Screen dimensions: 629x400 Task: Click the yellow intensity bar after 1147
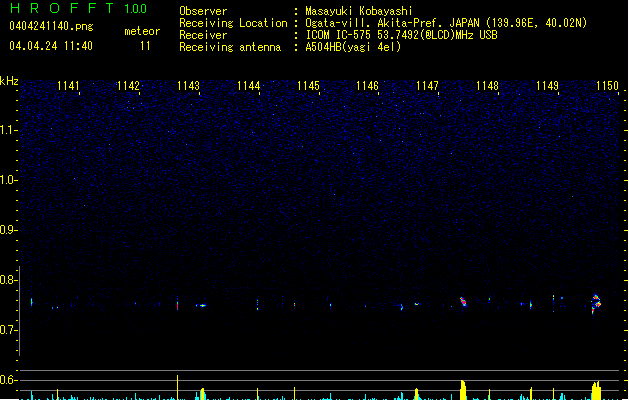[463, 390]
